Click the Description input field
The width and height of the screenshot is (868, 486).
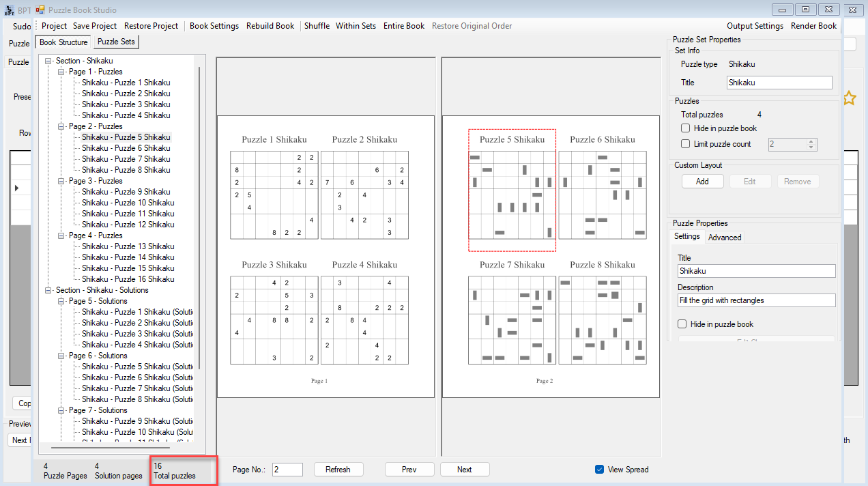(x=756, y=300)
